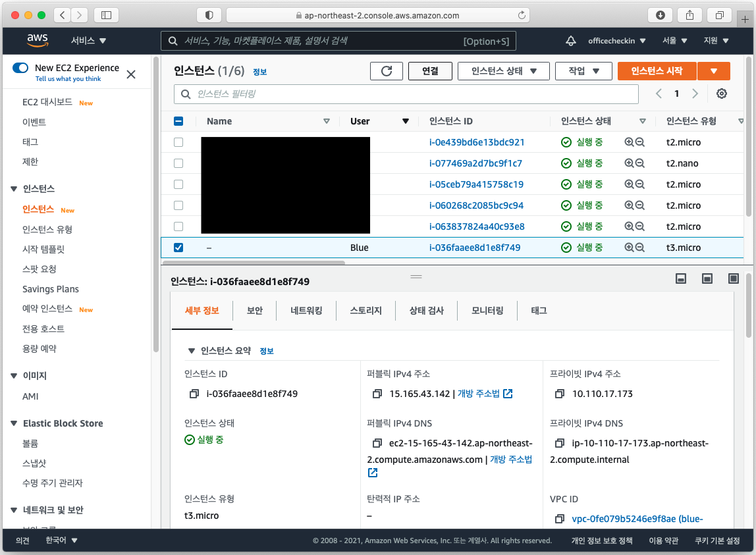Screen dimensions: 756x555
Task: Open the EC2 대시보드 sidebar link
Action: (47, 102)
